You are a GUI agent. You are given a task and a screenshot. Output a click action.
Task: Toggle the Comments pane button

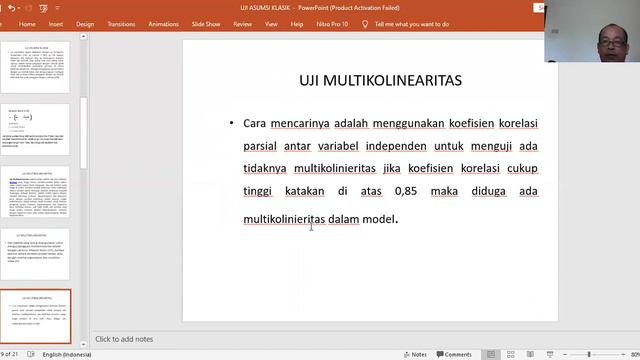coord(454,354)
